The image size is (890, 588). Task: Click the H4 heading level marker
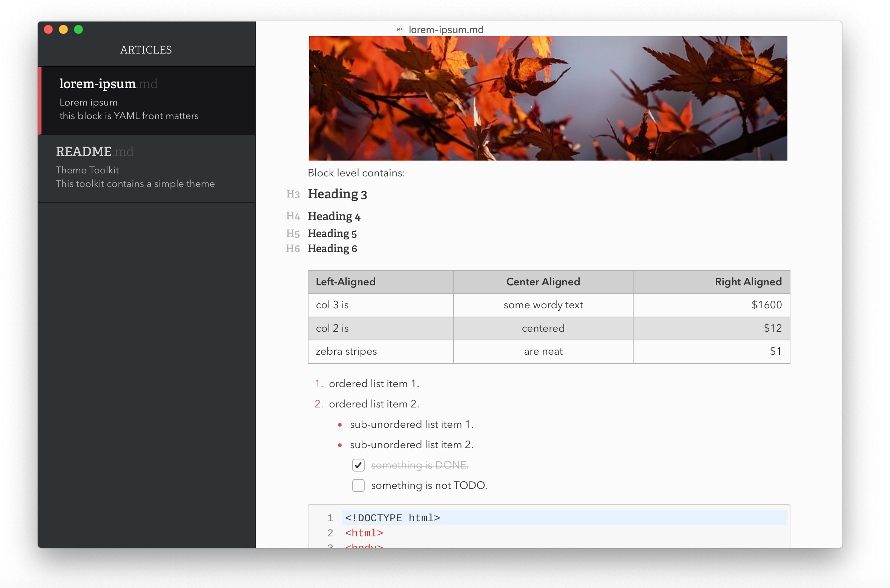(x=293, y=216)
